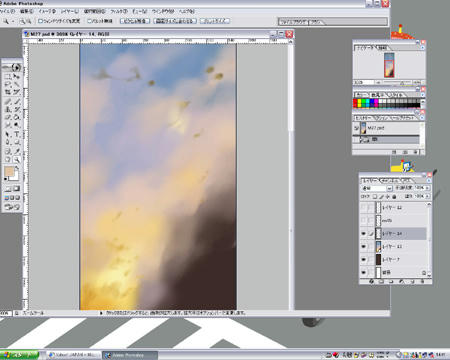Image resolution: width=450 pixels, height=360 pixels.
Task: Open the Navigator panel flyout menu
Action: [x=423, y=48]
